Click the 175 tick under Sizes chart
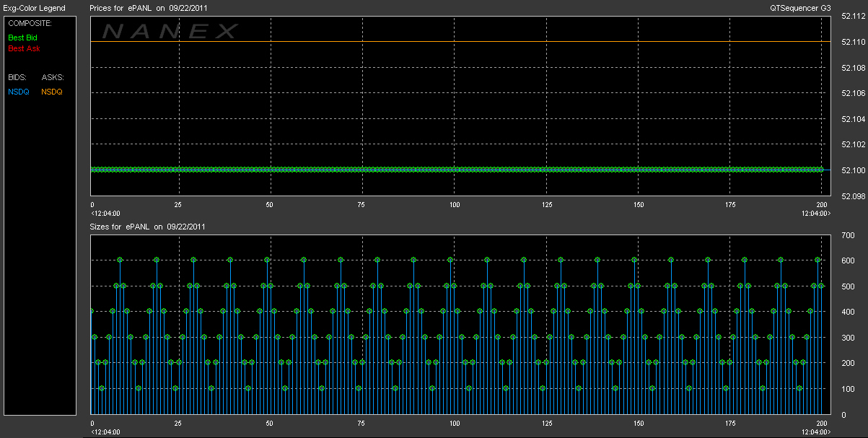The height and width of the screenshot is (438, 868). click(729, 424)
